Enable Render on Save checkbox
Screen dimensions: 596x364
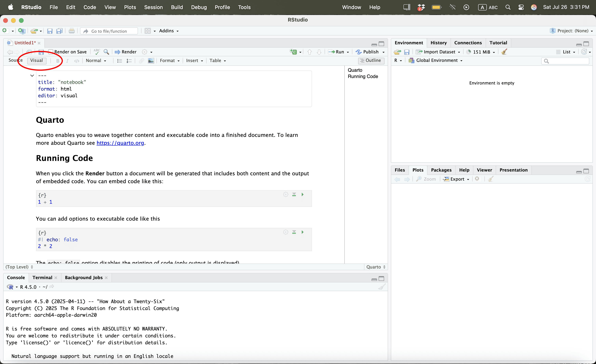tap(51, 52)
